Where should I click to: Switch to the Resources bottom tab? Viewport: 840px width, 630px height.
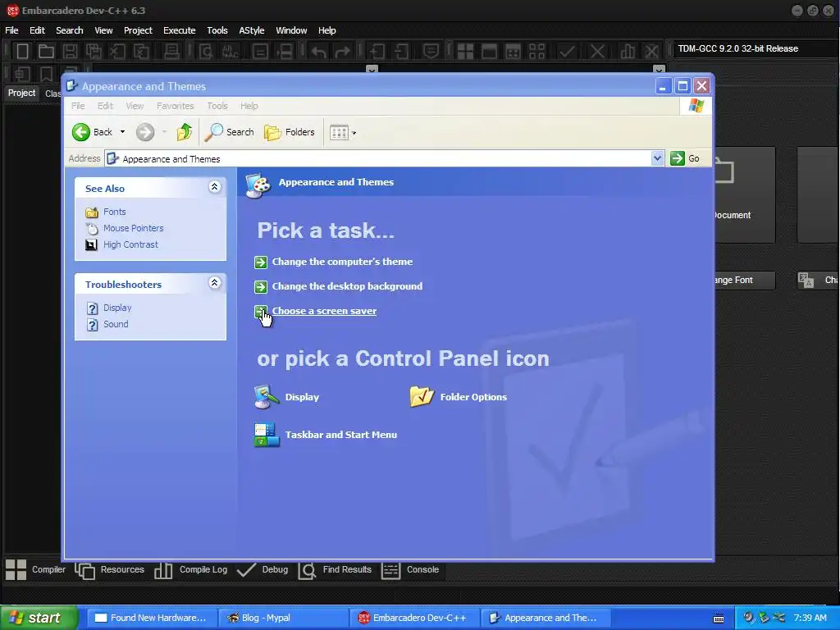pos(110,570)
